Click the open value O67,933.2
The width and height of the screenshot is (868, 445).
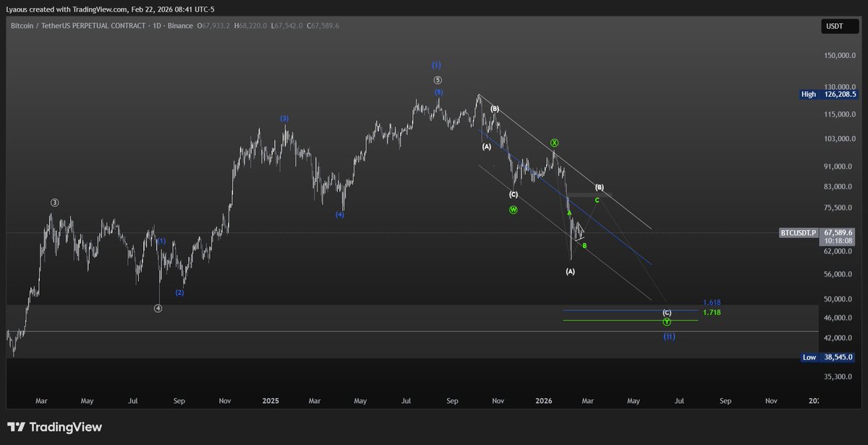213,25
